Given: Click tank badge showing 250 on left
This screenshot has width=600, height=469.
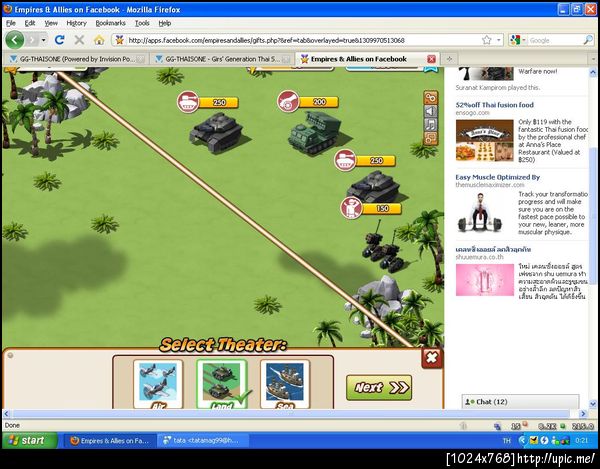Looking at the screenshot, I should 208,102.
